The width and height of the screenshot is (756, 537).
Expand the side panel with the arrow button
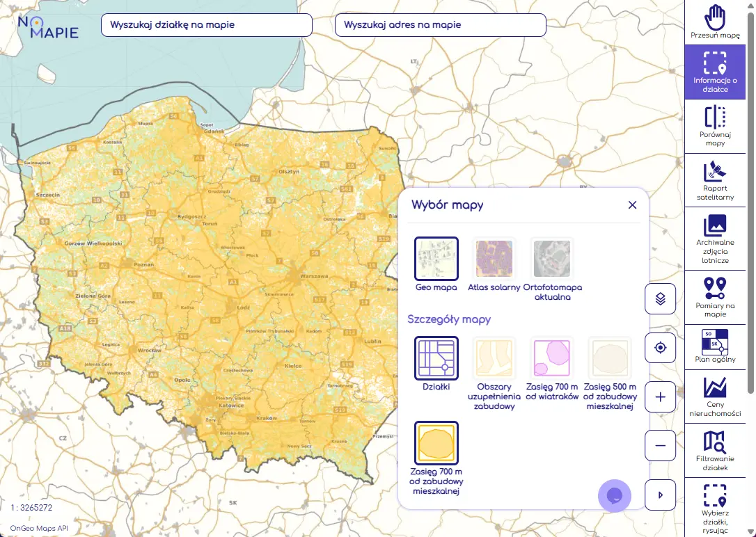click(660, 495)
